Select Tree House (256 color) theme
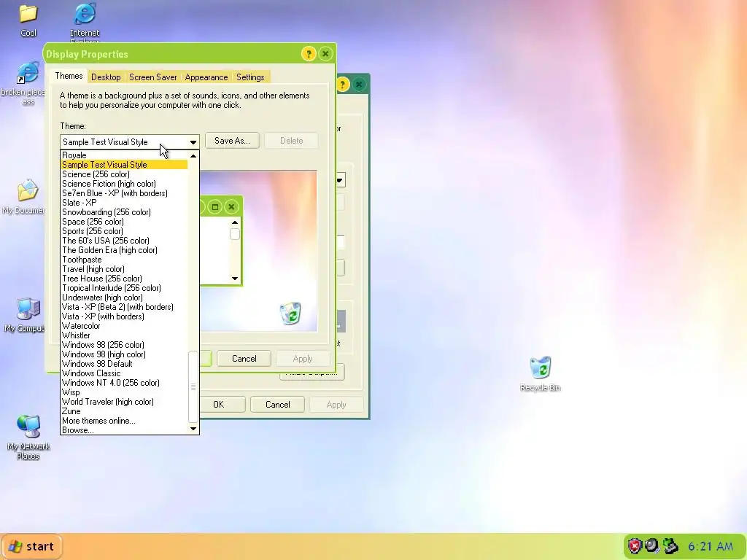 click(x=124, y=279)
